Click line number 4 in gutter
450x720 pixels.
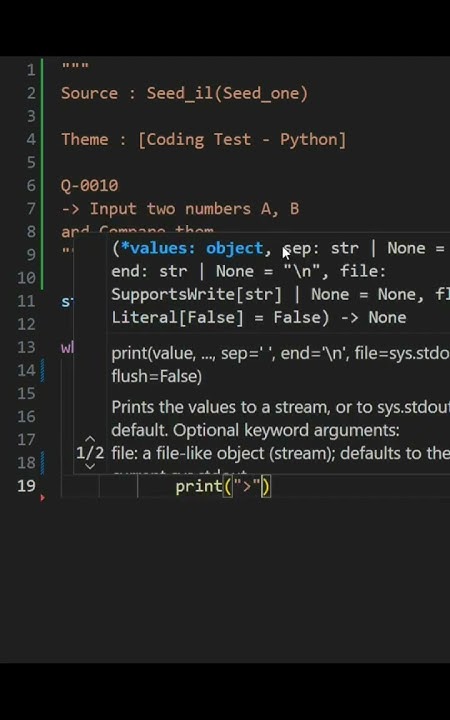click(x=30, y=139)
